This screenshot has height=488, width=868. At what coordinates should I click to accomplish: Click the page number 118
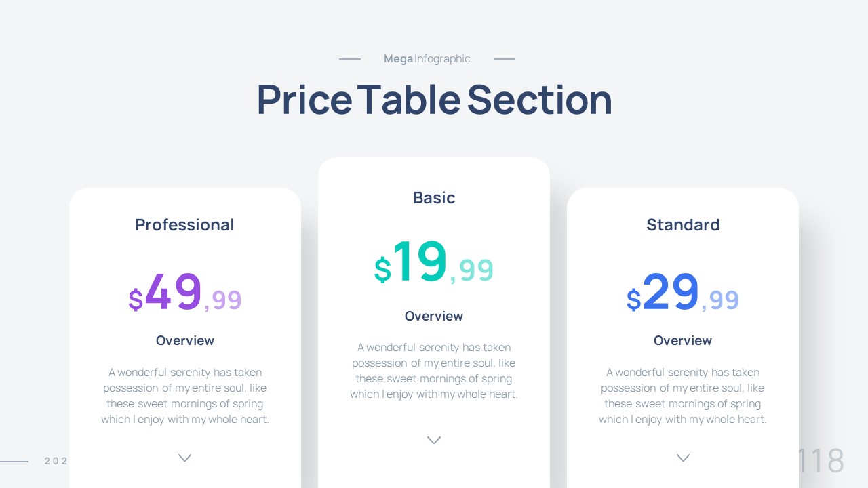[821, 461]
